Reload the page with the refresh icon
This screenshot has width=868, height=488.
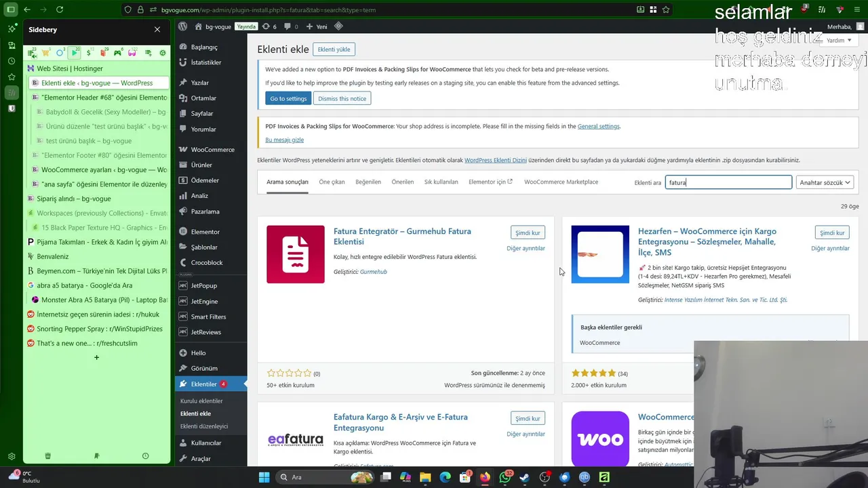[60, 9]
